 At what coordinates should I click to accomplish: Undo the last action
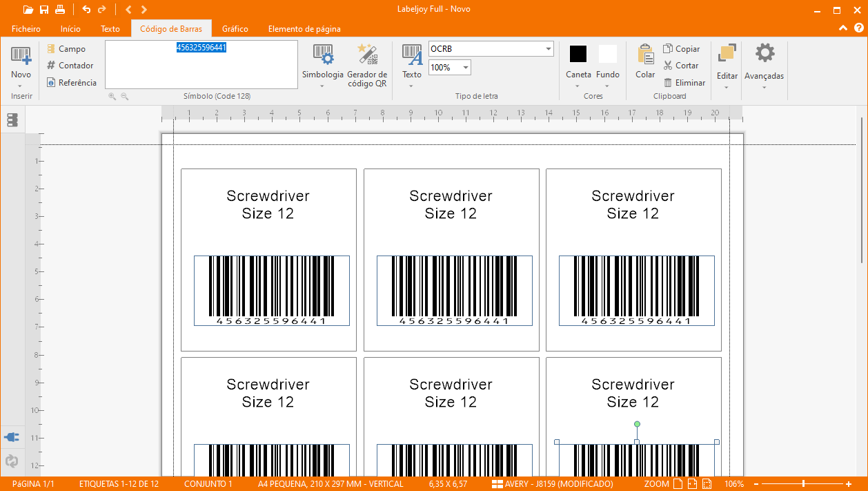click(x=86, y=10)
